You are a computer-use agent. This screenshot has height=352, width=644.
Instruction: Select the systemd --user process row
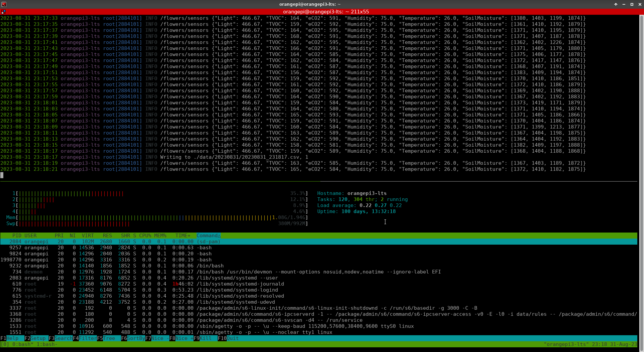319,278
